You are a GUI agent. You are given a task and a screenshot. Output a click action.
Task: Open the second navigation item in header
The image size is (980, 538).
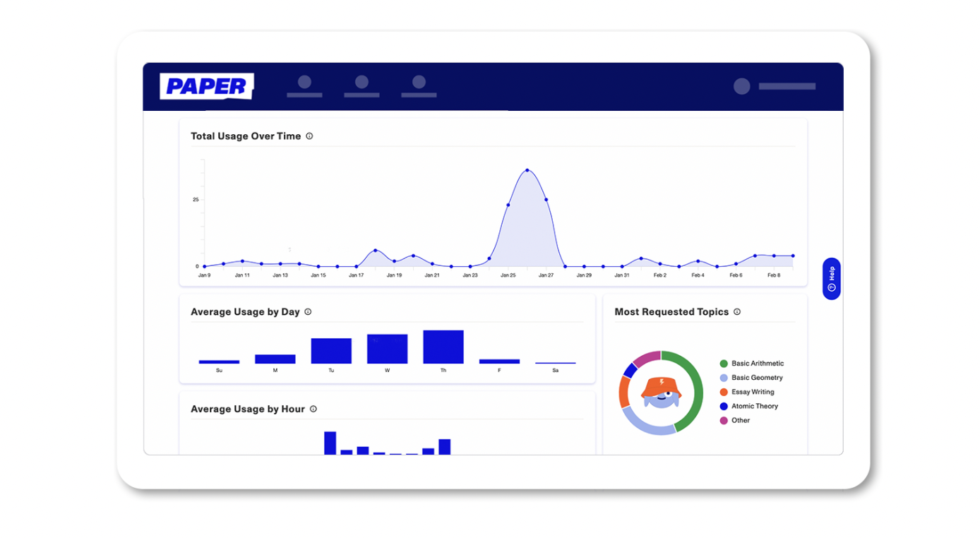[361, 86]
